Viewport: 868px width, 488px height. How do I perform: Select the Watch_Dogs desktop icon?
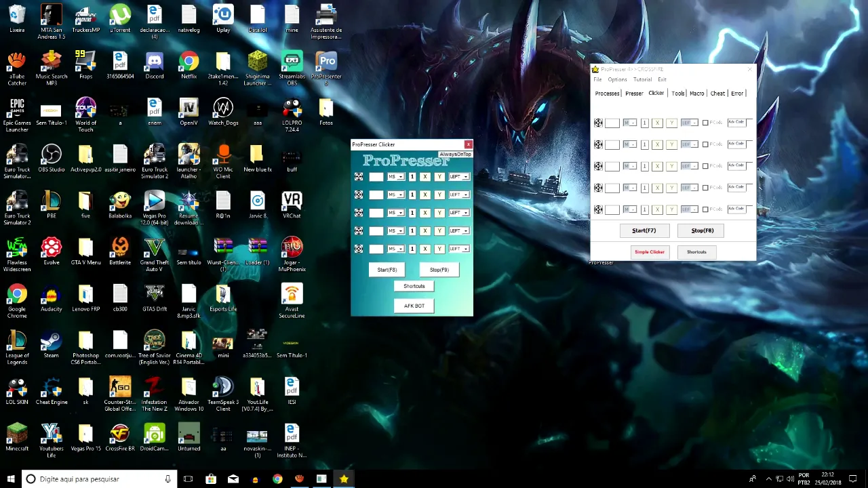click(223, 112)
